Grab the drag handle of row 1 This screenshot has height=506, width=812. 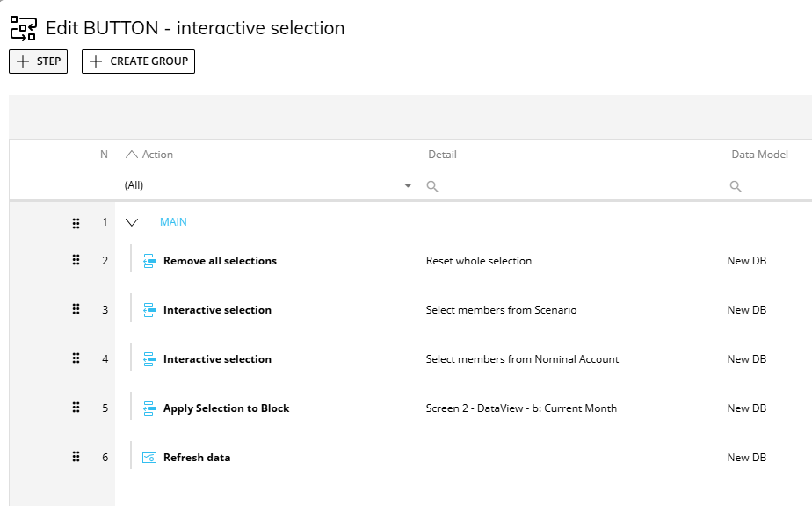pyautogui.click(x=76, y=223)
